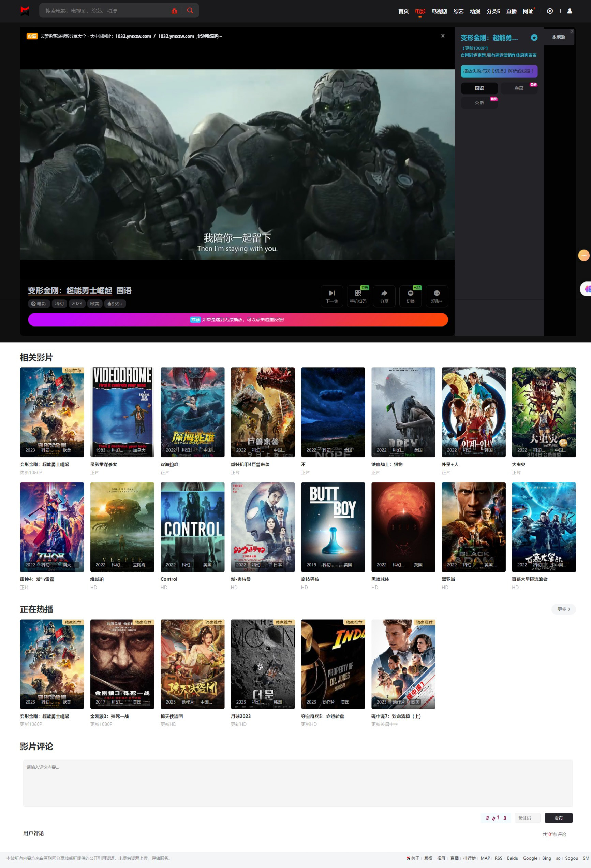Open 手机扫码 QR code button

(x=358, y=296)
